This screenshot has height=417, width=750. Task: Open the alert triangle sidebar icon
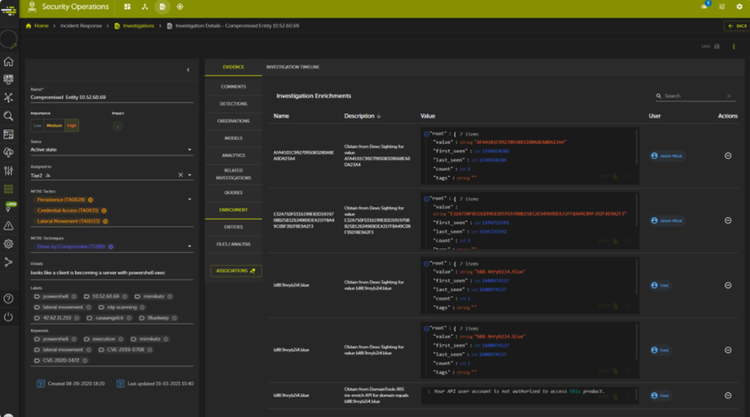(x=9, y=226)
